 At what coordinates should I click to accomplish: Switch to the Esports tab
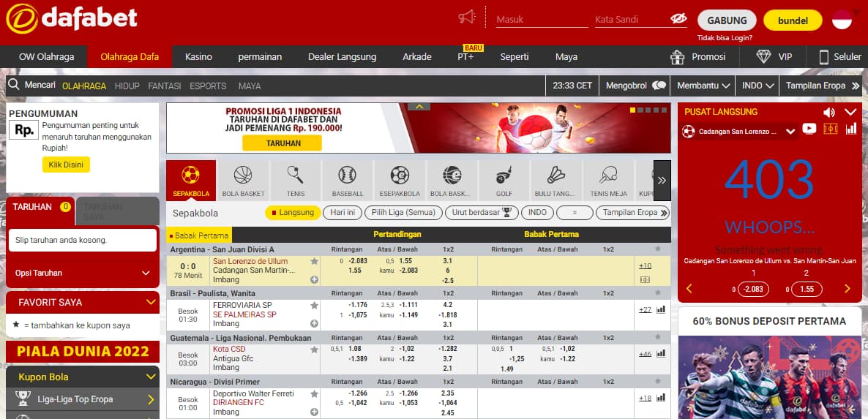pyautogui.click(x=208, y=86)
